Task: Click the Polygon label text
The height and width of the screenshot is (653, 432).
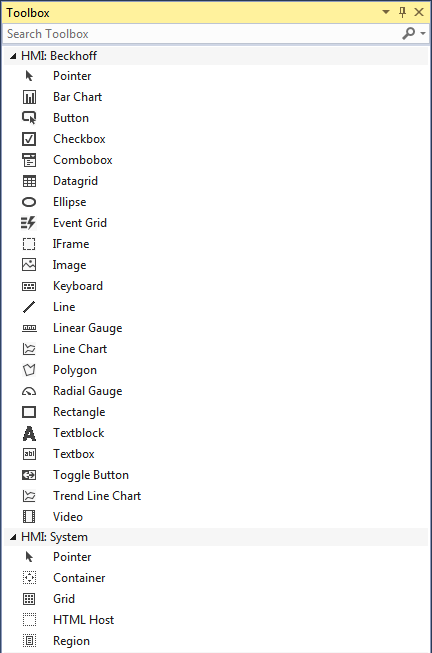Action: (75, 370)
